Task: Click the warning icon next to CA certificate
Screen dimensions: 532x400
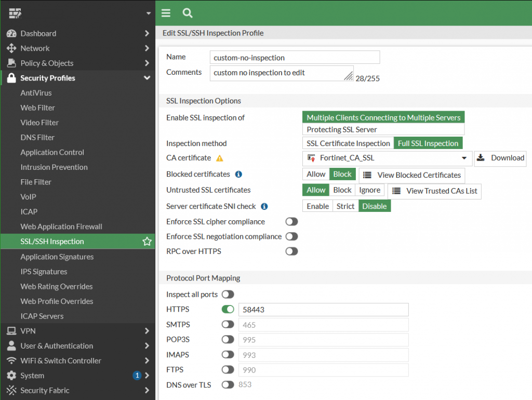Action: click(220, 158)
